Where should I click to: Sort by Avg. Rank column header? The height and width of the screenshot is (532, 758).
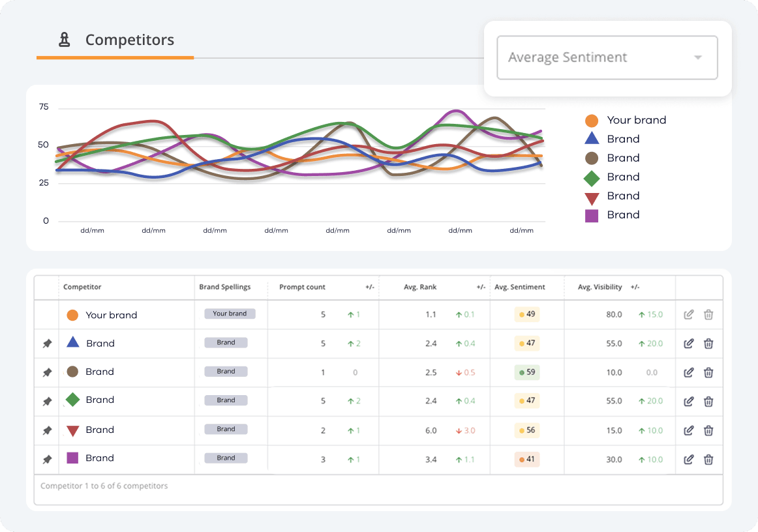pyautogui.click(x=419, y=287)
